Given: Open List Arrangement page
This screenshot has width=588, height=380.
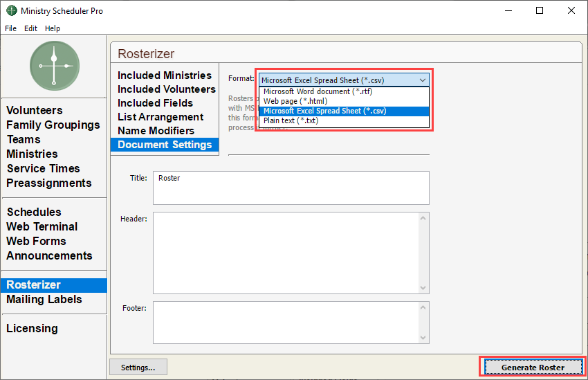Looking at the screenshot, I should click(160, 117).
